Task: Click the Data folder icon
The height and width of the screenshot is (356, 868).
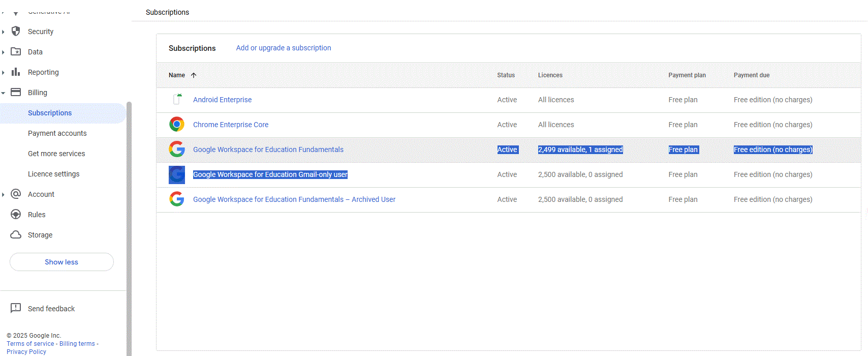Action: [16, 51]
